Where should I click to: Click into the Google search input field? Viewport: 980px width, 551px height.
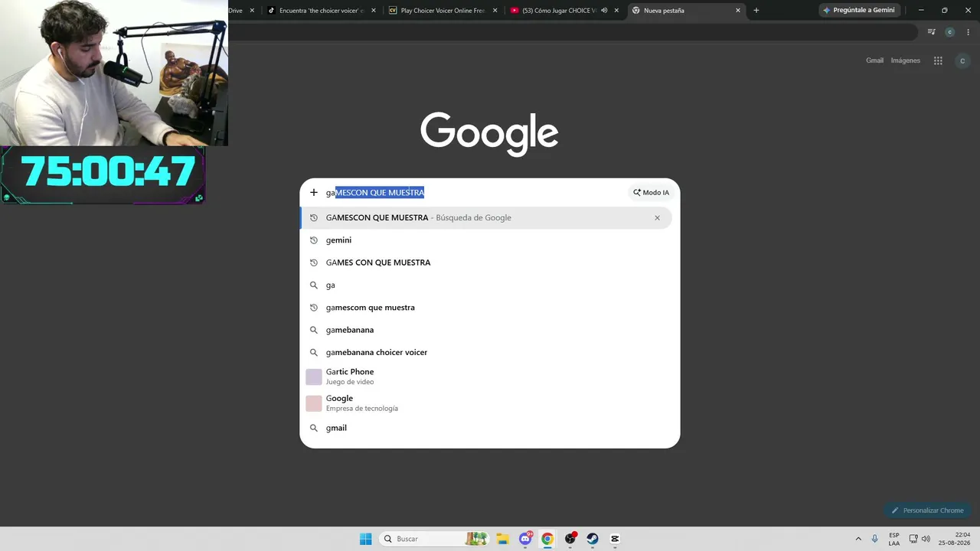tap(475, 193)
